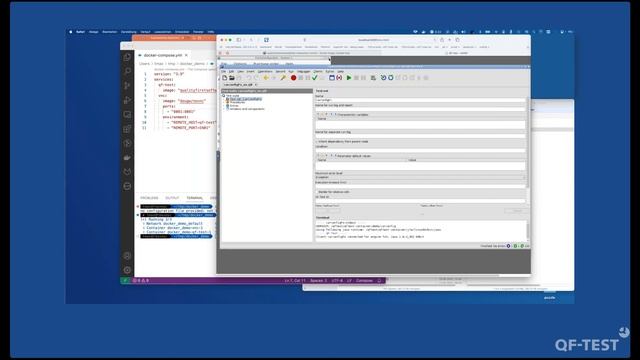Click the green remote indicator in VS Code status bar
Screen dimensions: 640x360
[x=125, y=280]
